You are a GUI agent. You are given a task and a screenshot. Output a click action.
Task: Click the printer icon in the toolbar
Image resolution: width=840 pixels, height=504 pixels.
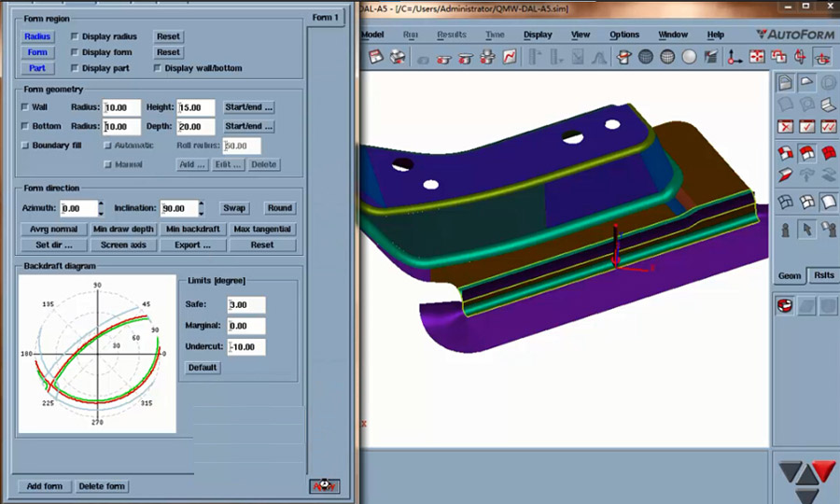[398, 57]
